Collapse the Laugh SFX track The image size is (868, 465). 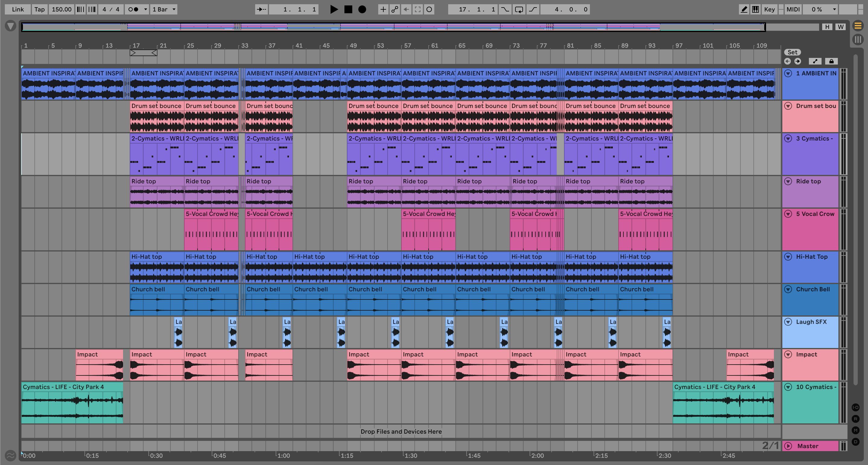pos(788,322)
